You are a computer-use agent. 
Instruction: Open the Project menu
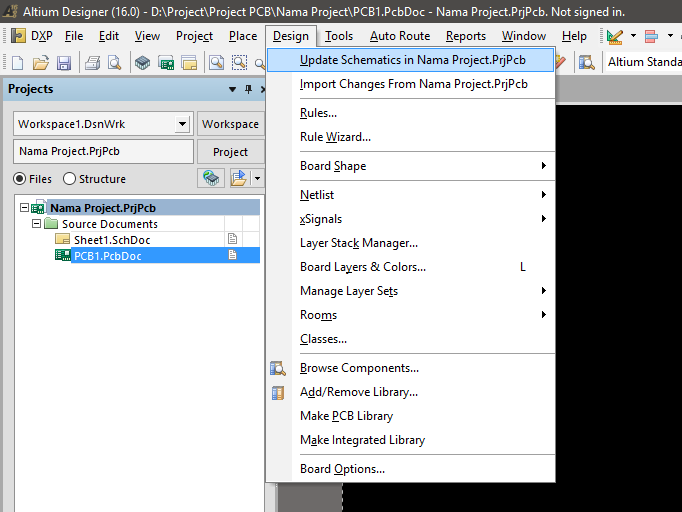(x=194, y=36)
